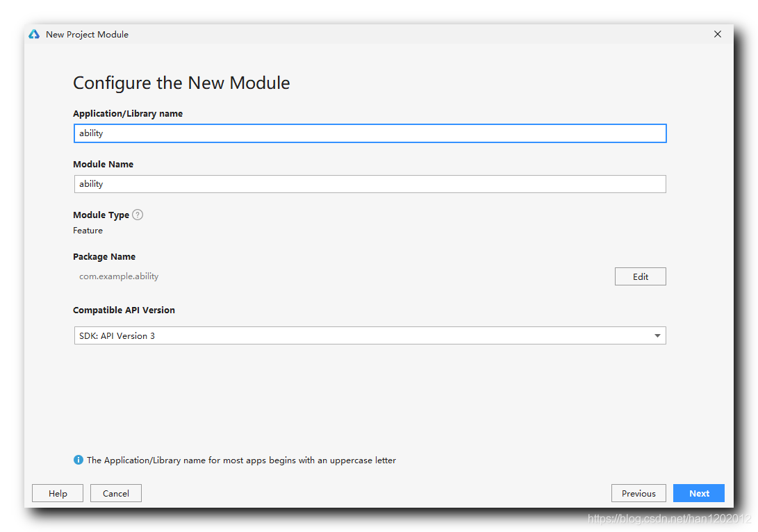This screenshot has height=532, width=758.
Task: Cancel the new module setup
Action: (116, 493)
